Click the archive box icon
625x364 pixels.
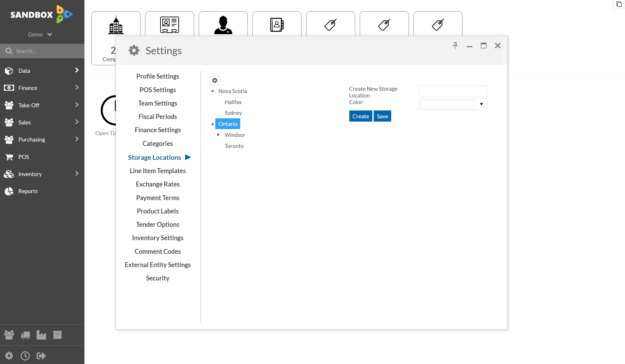57,335
